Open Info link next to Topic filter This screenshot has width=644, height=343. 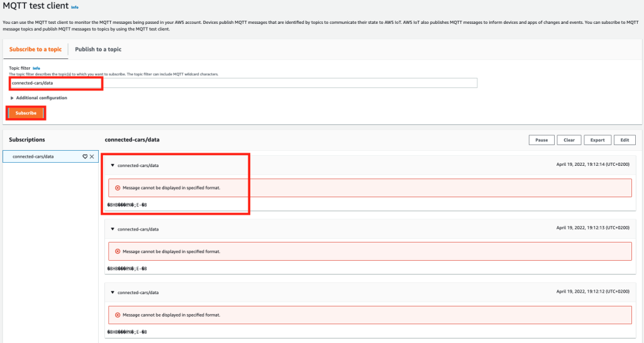tap(36, 68)
